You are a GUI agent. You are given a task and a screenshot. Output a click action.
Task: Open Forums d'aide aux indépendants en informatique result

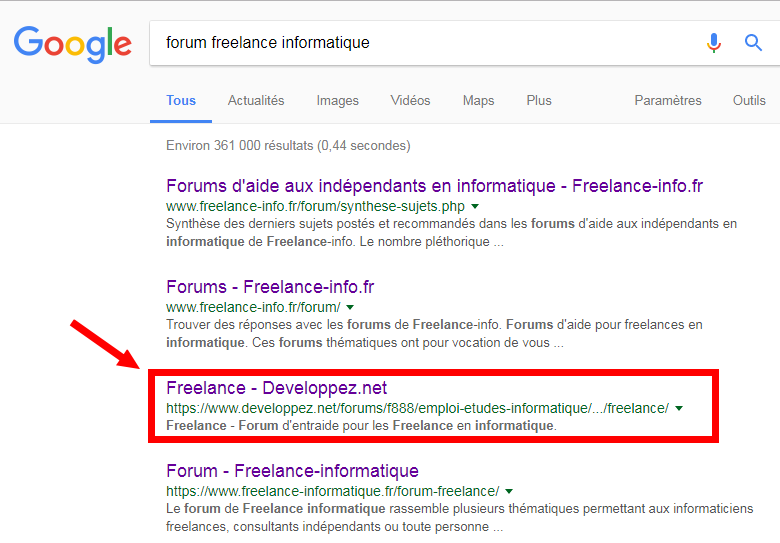pos(434,186)
